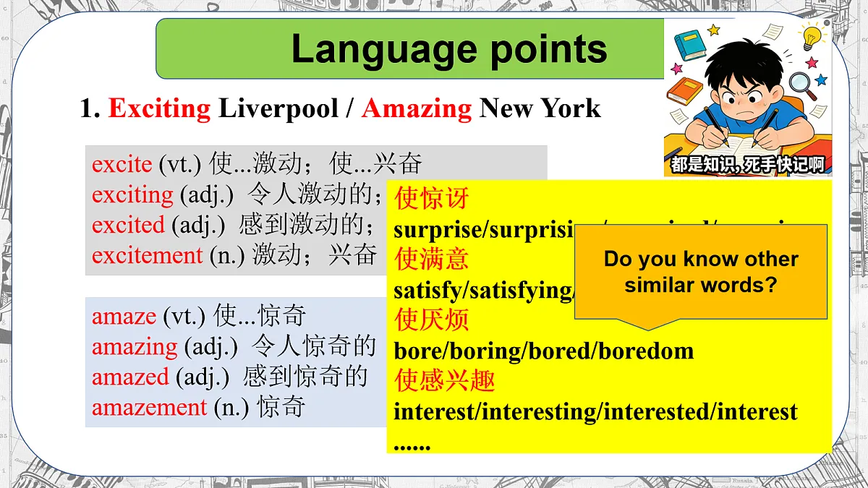Click the line "amazed (adj.) 感到惊奇的"

coord(230,377)
